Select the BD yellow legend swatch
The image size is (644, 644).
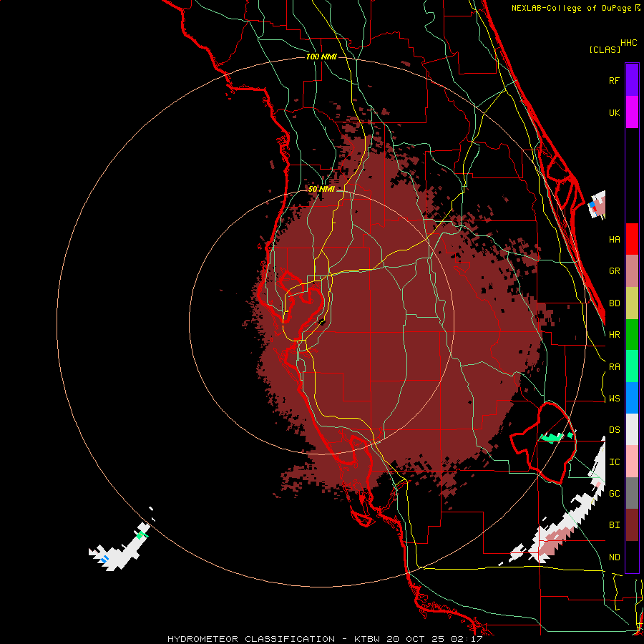coord(632,303)
